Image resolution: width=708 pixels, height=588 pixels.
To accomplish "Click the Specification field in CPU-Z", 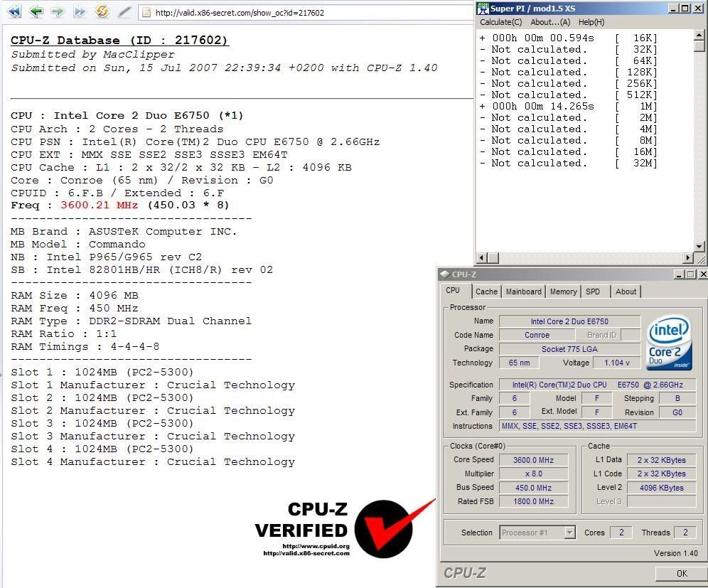I will (597, 385).
